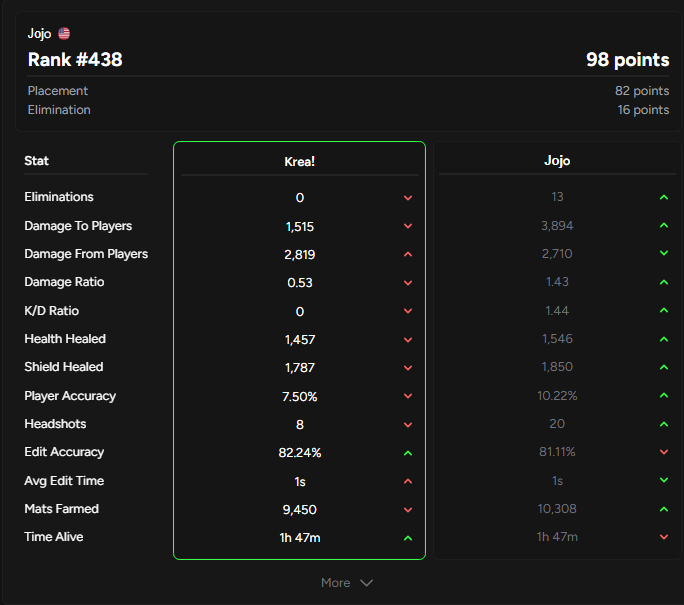Click Krea!'s 82.24% edit accuracy value

coord(300,453)
